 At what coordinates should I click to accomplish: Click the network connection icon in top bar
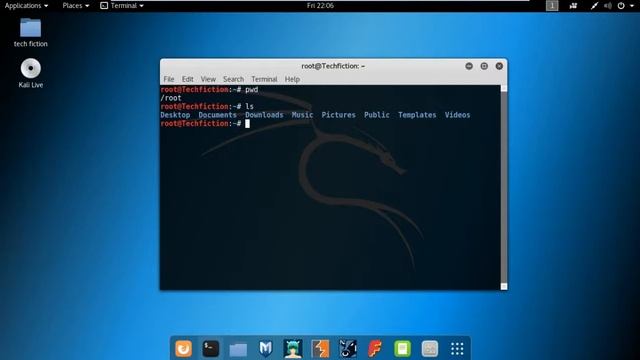(x=594, y=6)
